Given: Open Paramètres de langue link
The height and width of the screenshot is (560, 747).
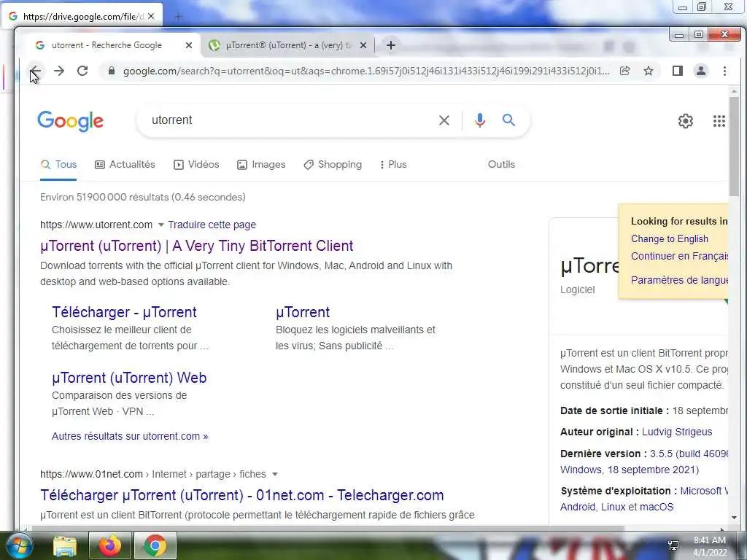Looking at the screenshot, I should click(679, 280).
